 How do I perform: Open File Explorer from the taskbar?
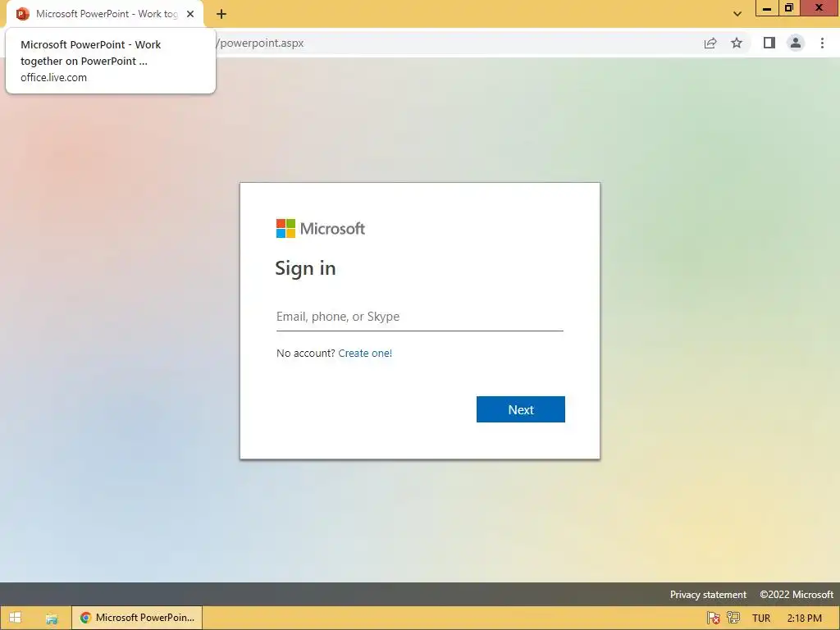pyautogui.click(x=52, y=618)
